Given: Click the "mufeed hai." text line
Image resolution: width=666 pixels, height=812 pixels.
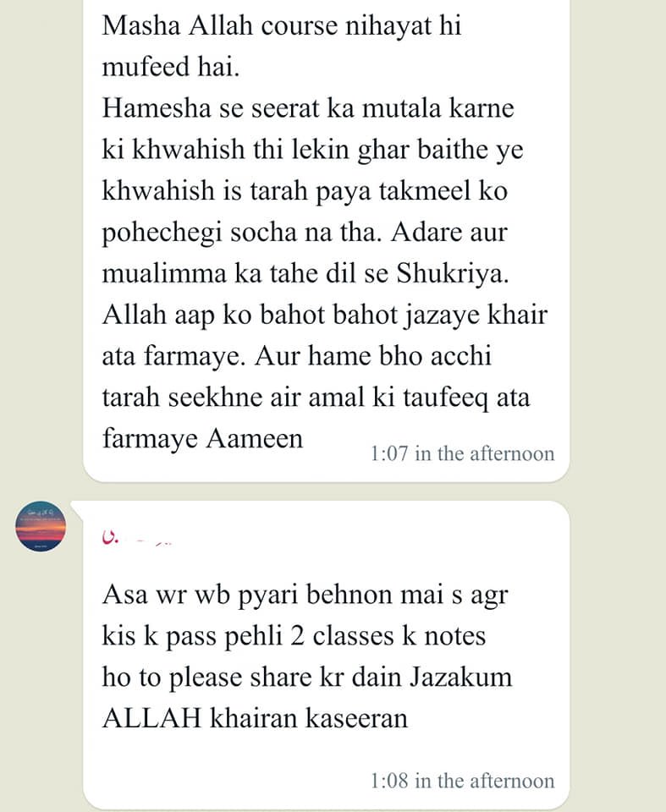Looking at the screenshot, I should pos(170,67).
